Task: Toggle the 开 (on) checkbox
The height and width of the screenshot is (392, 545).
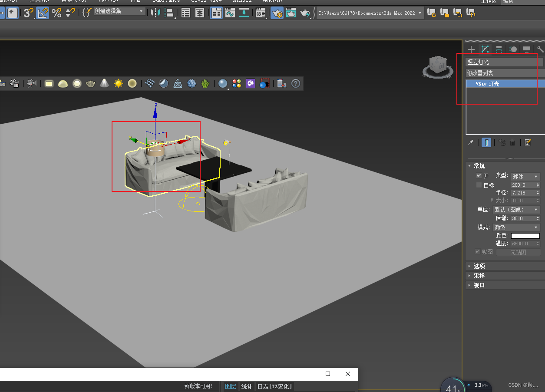Action: click(479, 176)
